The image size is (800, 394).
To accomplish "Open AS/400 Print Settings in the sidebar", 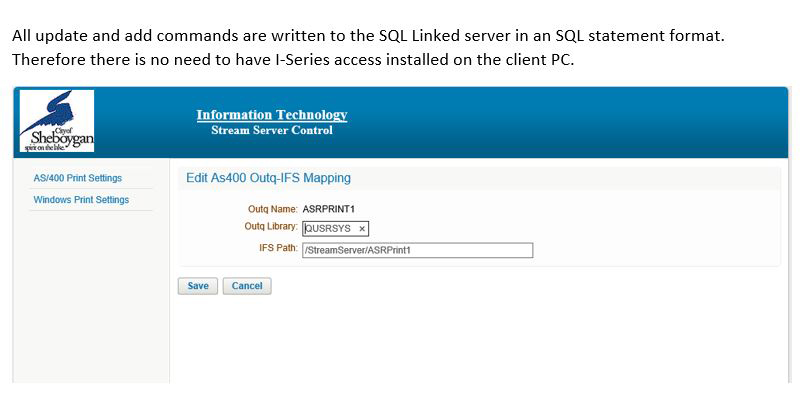I will tap(78, 178).
